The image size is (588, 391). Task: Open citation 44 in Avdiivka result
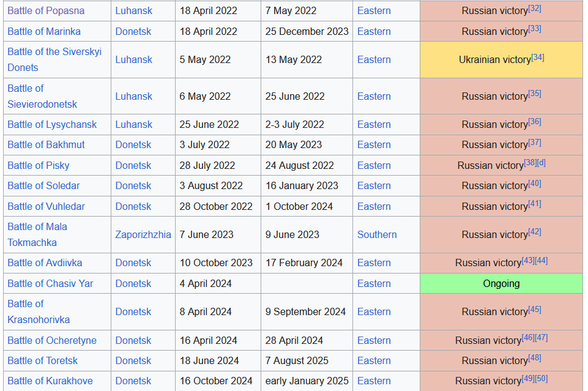[541, 260]
